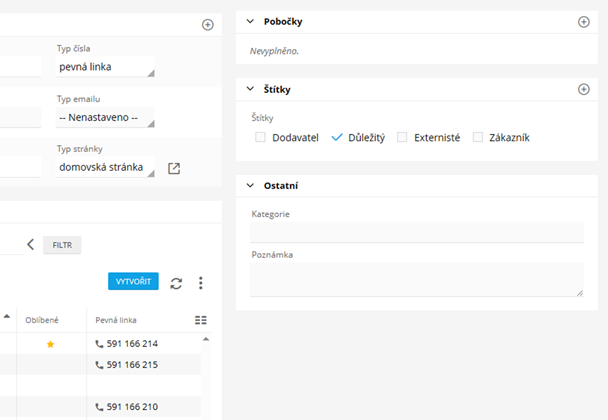The height and width of the screenshot is (420, 608).
Task: Collapse the Ostatní section
Action: click(250, 186)
